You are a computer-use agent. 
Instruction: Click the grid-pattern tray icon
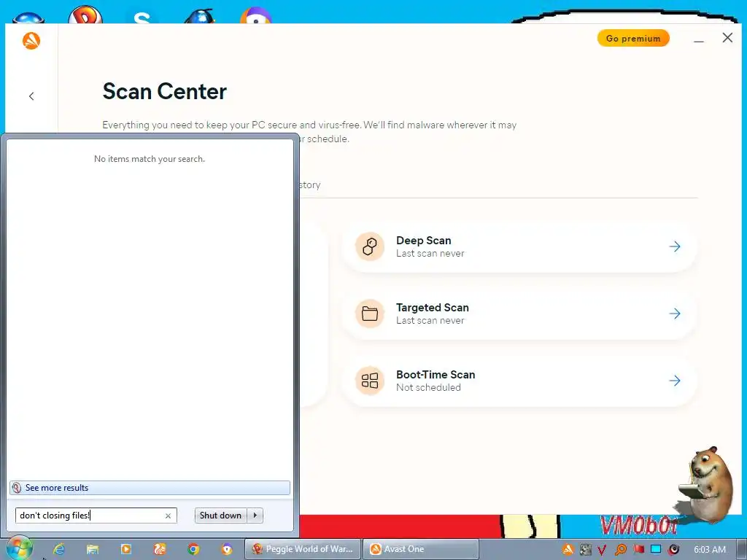pyautogui.click(x=585, y=550)
